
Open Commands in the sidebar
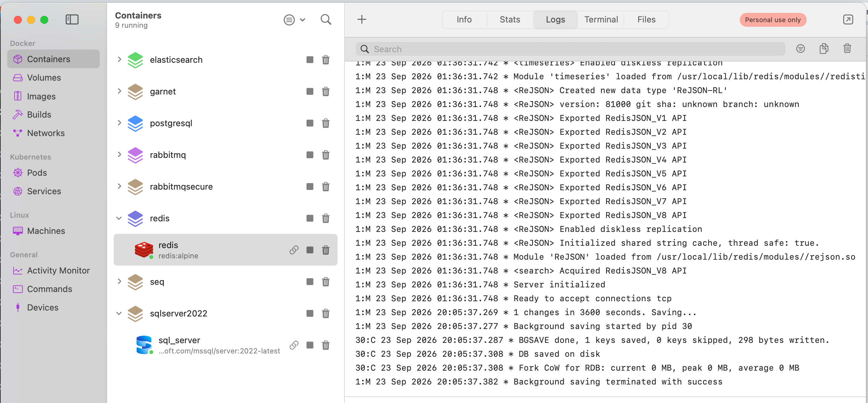[x=54, y=289]
